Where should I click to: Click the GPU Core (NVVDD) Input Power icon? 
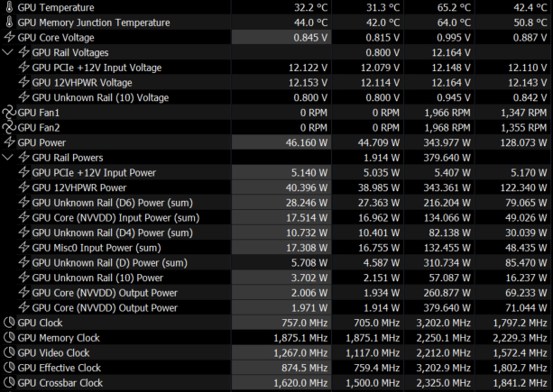point(24,218)
